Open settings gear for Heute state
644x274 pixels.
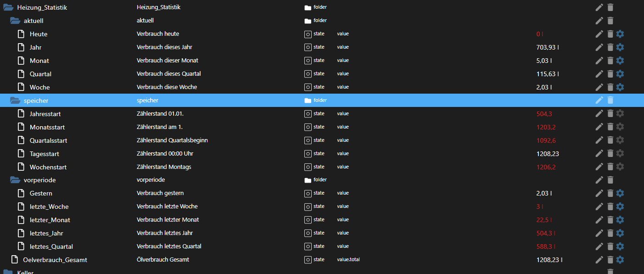point(620,34)
